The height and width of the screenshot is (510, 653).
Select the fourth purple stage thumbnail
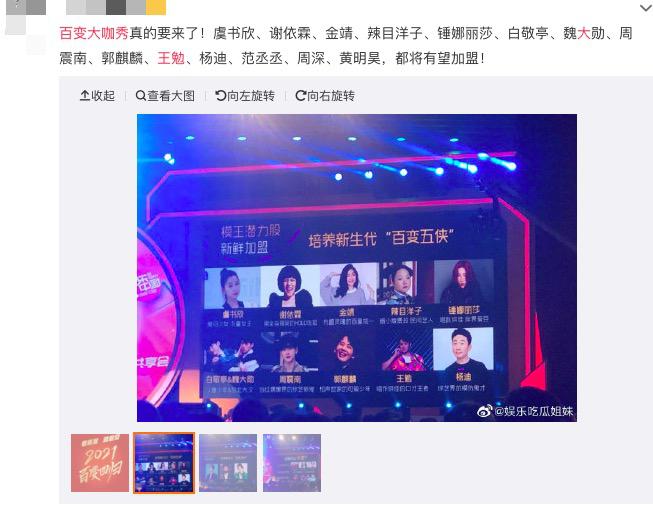tap(292, 463)
